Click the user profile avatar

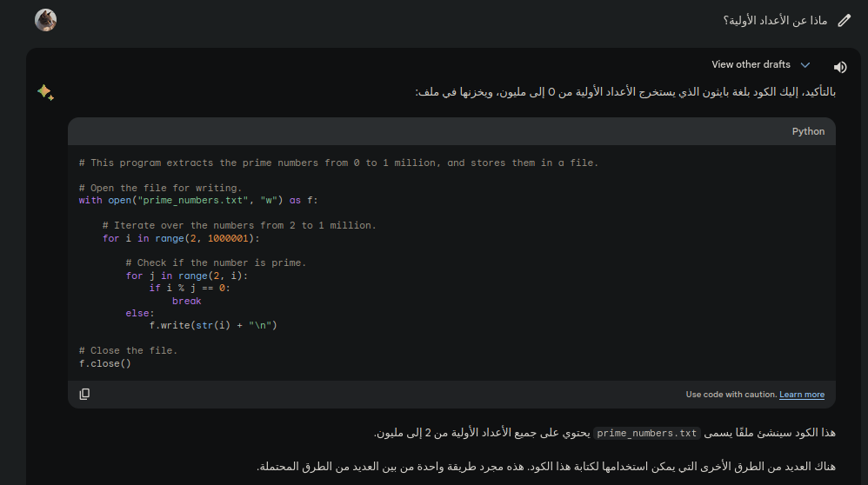46,20
